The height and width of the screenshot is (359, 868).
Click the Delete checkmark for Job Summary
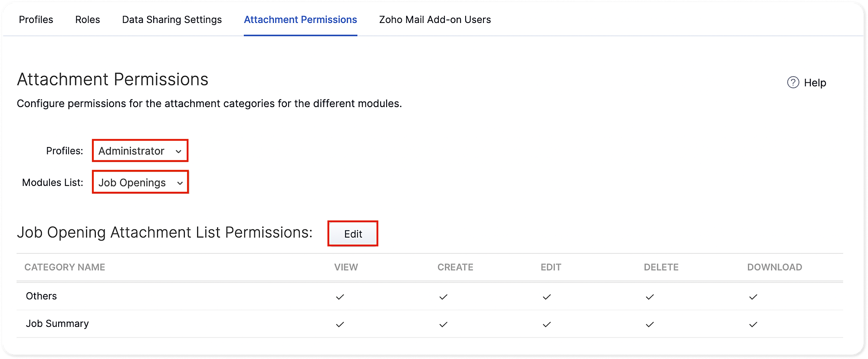point(650,324)
